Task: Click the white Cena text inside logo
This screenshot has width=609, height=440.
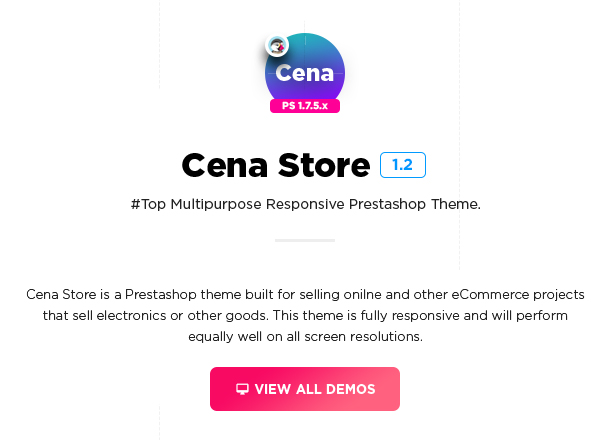Action: (304, 73)
